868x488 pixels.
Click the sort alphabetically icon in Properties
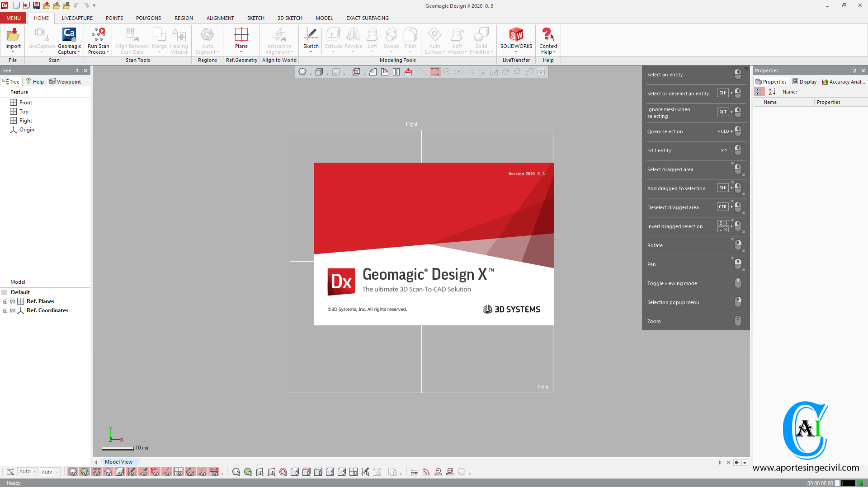(x=772, y=92)
